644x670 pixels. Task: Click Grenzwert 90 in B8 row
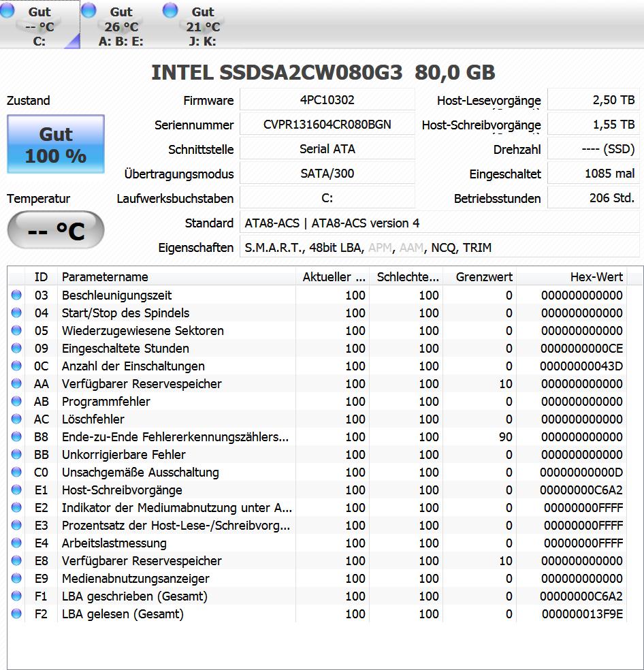pos(506,436)
